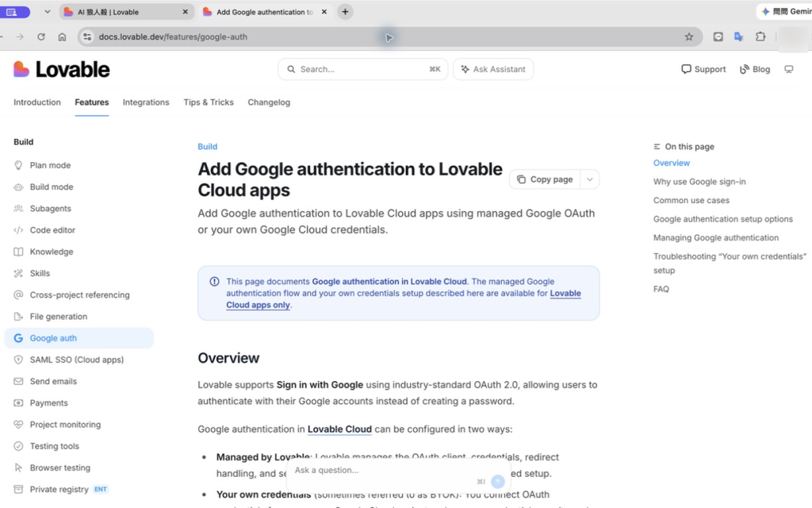The image size is (812, 508).
Task: Close the Add Google authentication tab
Action: (324, 11)
